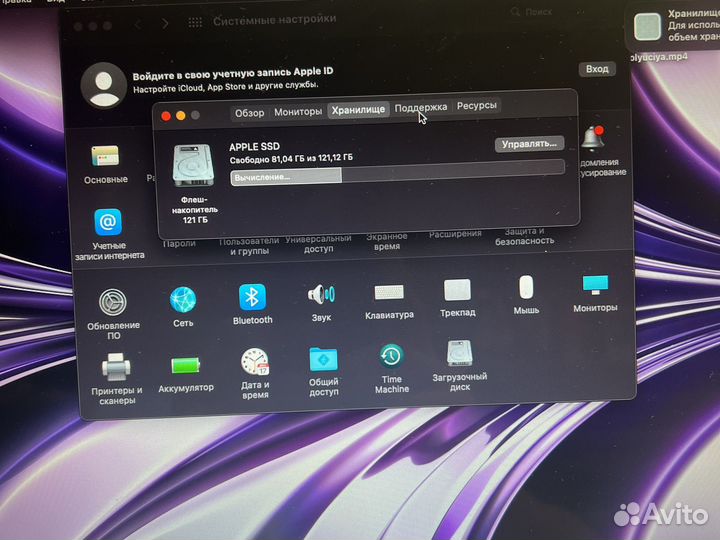Show all preferences grid icon

click(195, 22)
